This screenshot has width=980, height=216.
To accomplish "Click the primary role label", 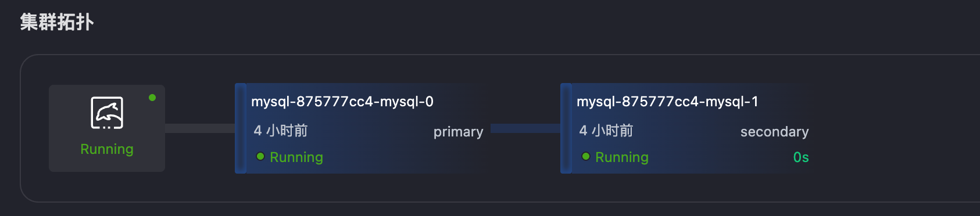I will pyautogui.click(x=458, y=132).
